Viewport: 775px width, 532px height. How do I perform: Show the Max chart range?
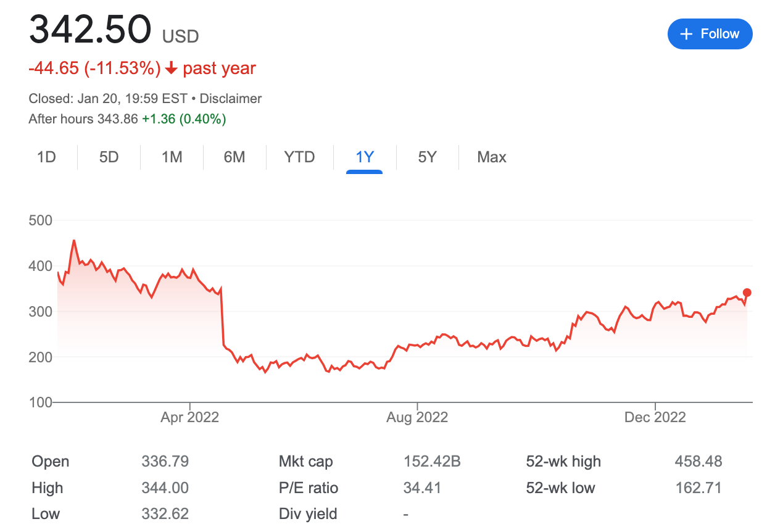(x=492, y=157)
